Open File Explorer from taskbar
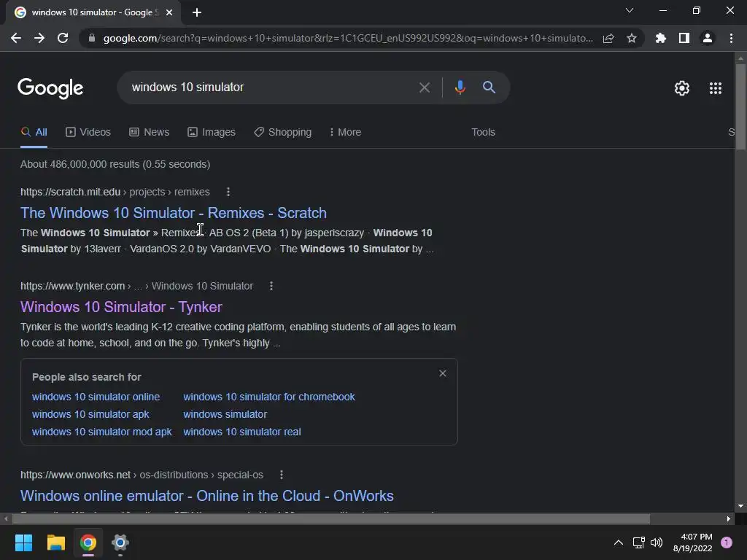Image resolution: width=747 pixels, height=560 pixels. (x=55, y=542)
